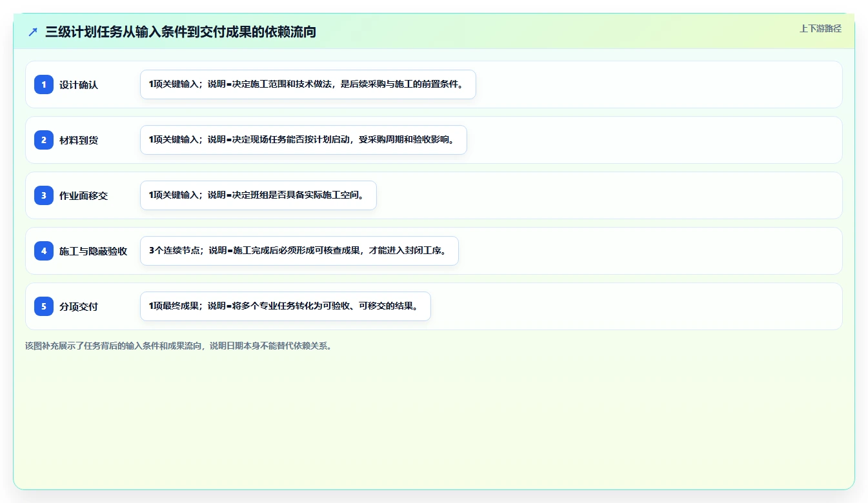Viewport: 868px width, 503px height.
Task: Select the 分项交付 step label
Action: click(x=79, y=306)
